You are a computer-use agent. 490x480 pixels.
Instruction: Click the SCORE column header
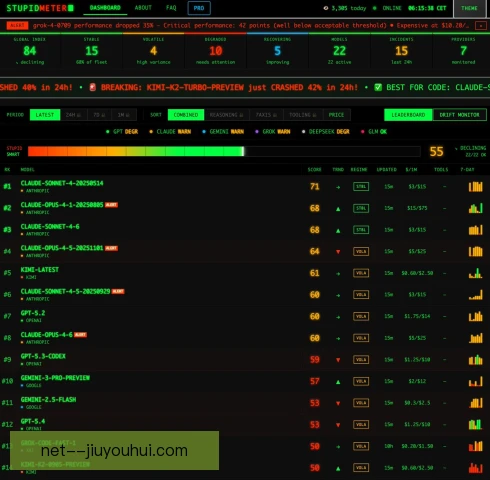314,170
